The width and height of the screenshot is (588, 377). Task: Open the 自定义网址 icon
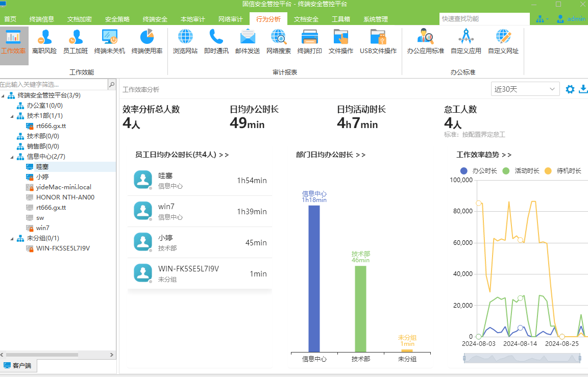pyautogui.click(x=503, y=42)
